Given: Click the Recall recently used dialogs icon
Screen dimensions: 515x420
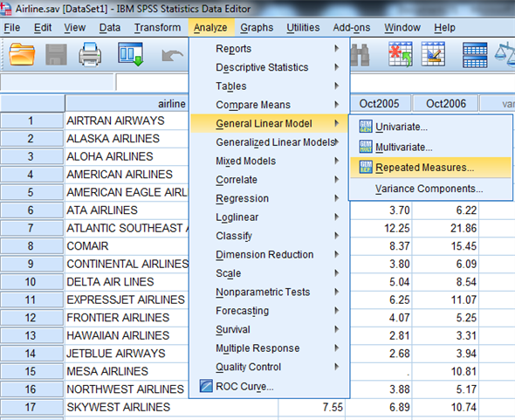Looking at the screenshot, I should (x=131, y=54).
